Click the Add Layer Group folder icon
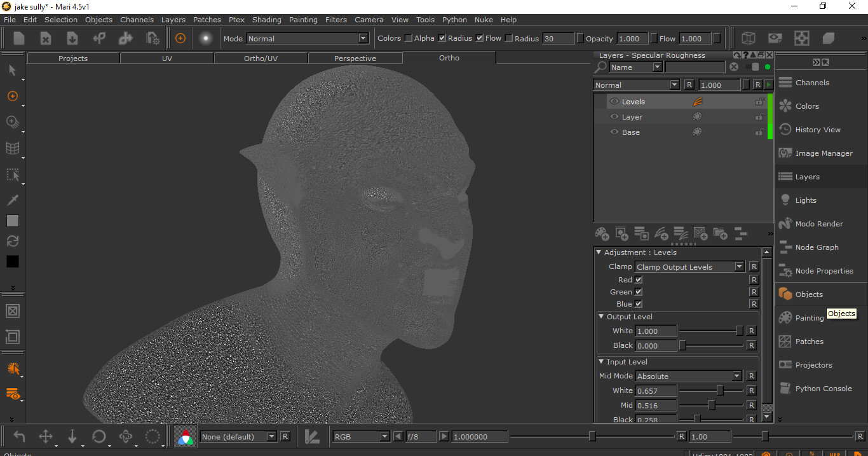This screenshot has width=868, height=456. click(720, 234)
